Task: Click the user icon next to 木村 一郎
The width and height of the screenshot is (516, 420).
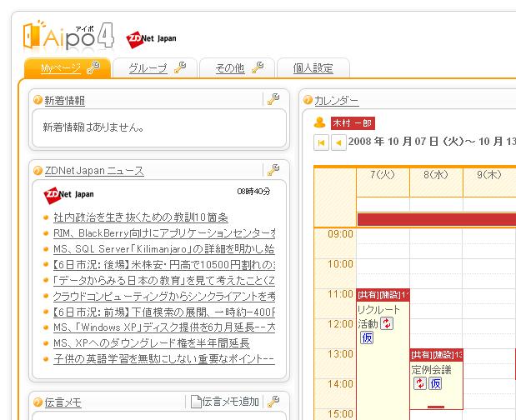Action: pyautogui.click(x=319, y=122)
